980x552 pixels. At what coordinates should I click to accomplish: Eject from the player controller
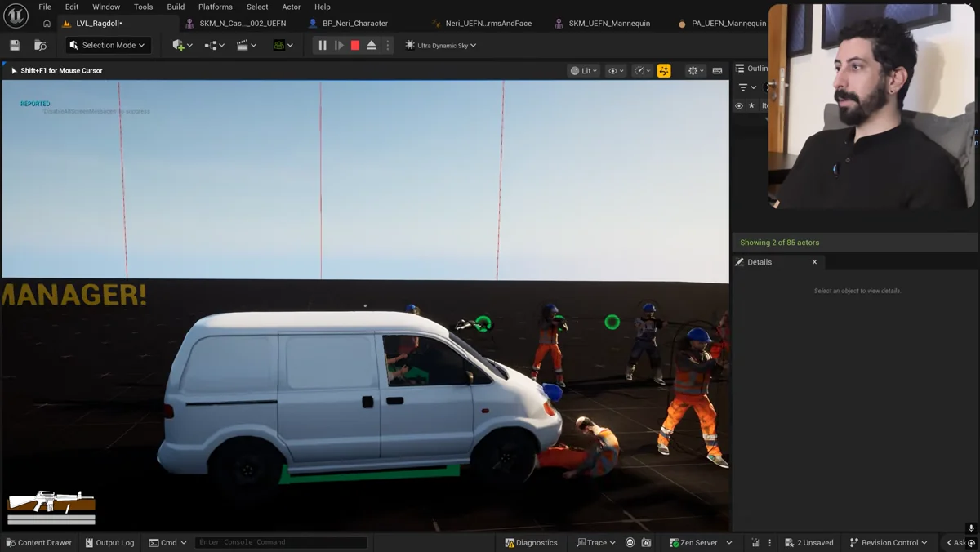pos(372,46)
